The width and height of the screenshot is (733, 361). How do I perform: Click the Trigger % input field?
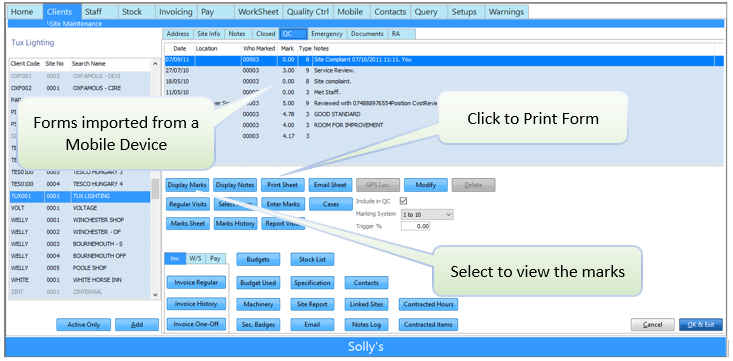pos(416,226)
